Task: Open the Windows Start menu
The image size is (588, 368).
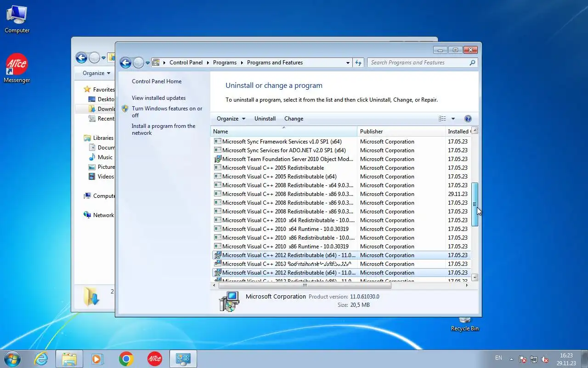Action: (x=12, y=358)
